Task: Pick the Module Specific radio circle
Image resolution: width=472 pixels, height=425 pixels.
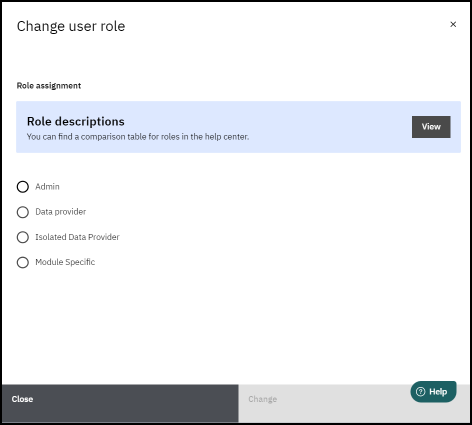Action: tap(23, 262)
